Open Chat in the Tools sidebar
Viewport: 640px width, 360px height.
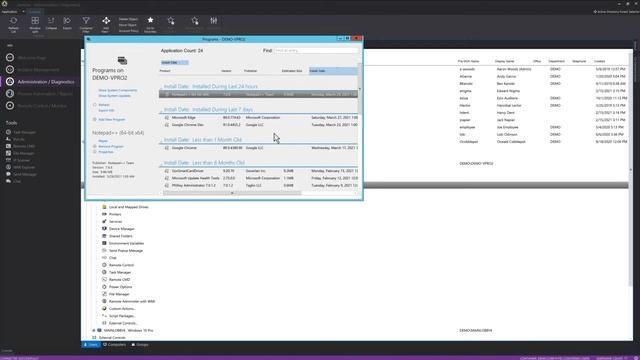pos(13,181)
